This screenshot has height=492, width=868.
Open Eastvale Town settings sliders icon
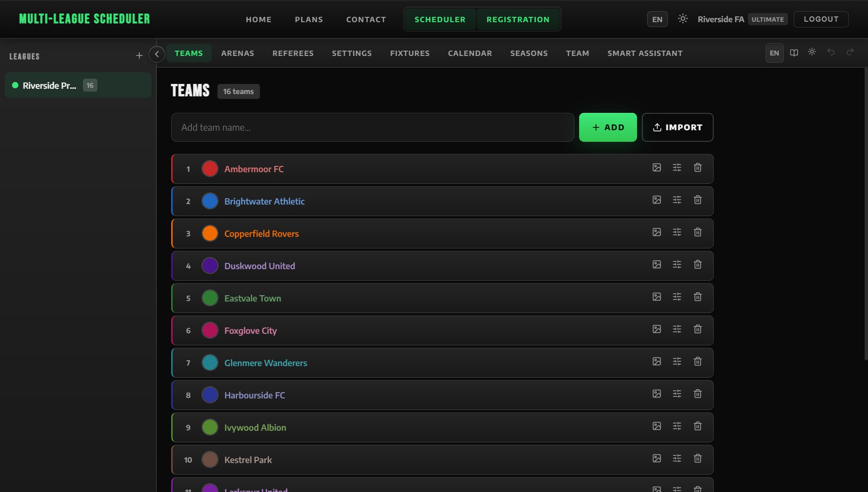677,297
